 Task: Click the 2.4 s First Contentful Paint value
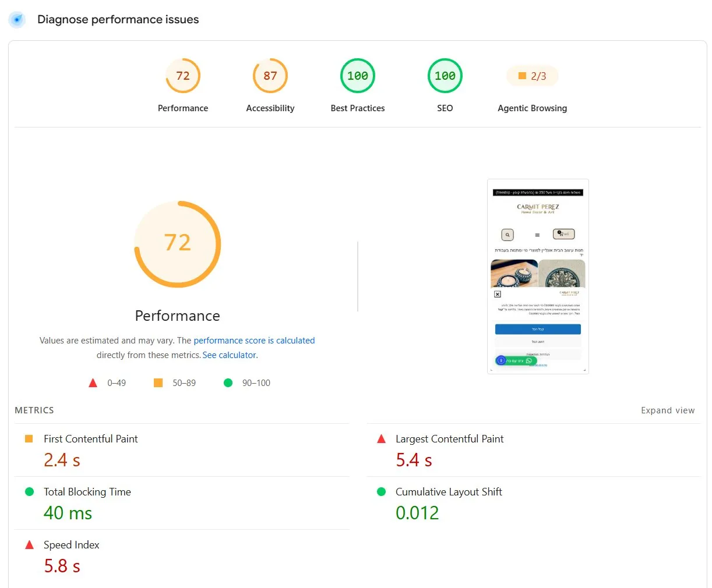[x=62, y=461]
